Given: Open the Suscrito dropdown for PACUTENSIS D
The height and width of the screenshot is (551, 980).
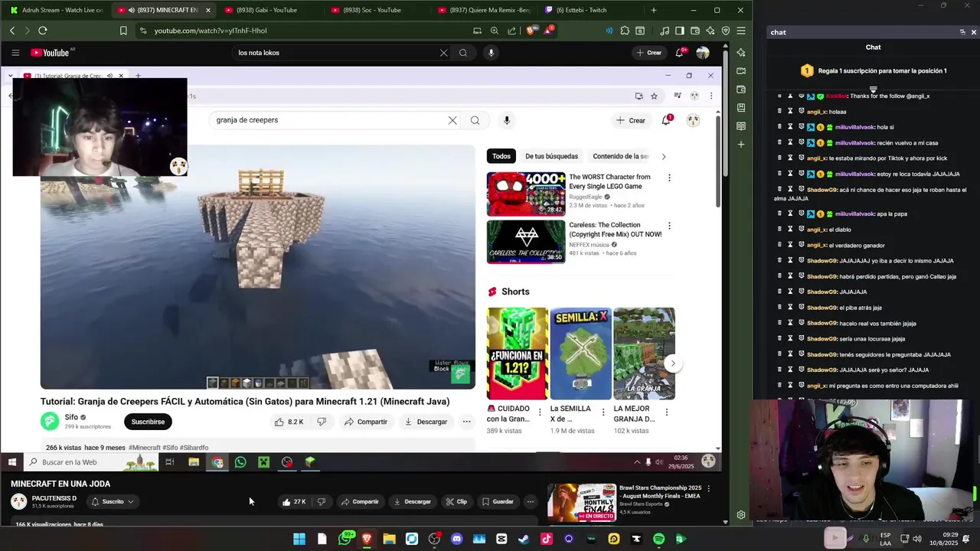Looking at the screenshot, I should click(x=113, y=501).
